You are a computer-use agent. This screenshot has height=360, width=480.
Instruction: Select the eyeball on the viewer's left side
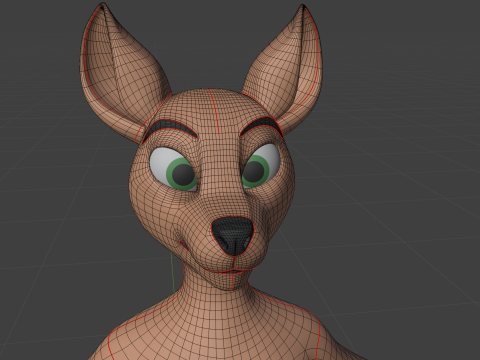[172, 169]
